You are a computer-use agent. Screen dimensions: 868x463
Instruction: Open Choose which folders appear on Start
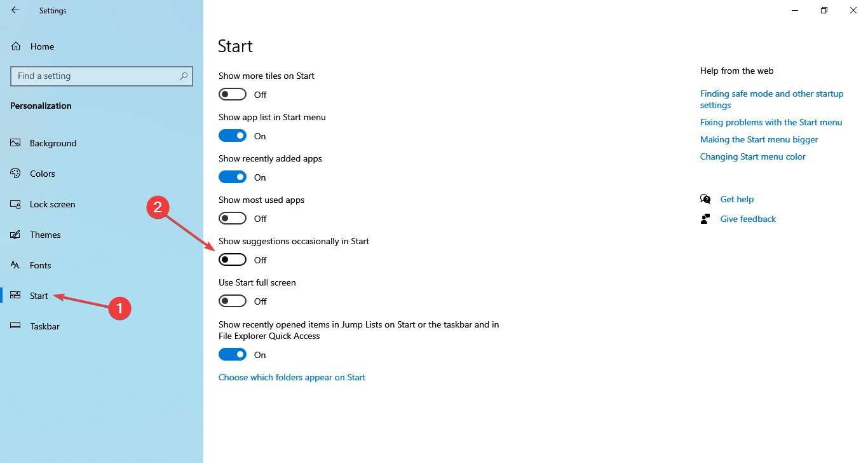(292, 377)
